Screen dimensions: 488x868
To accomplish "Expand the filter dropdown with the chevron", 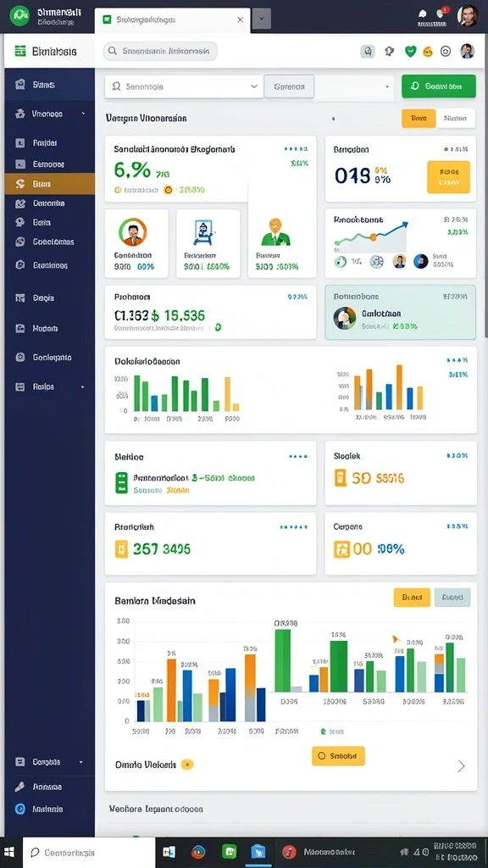I will tap(184, 86).
